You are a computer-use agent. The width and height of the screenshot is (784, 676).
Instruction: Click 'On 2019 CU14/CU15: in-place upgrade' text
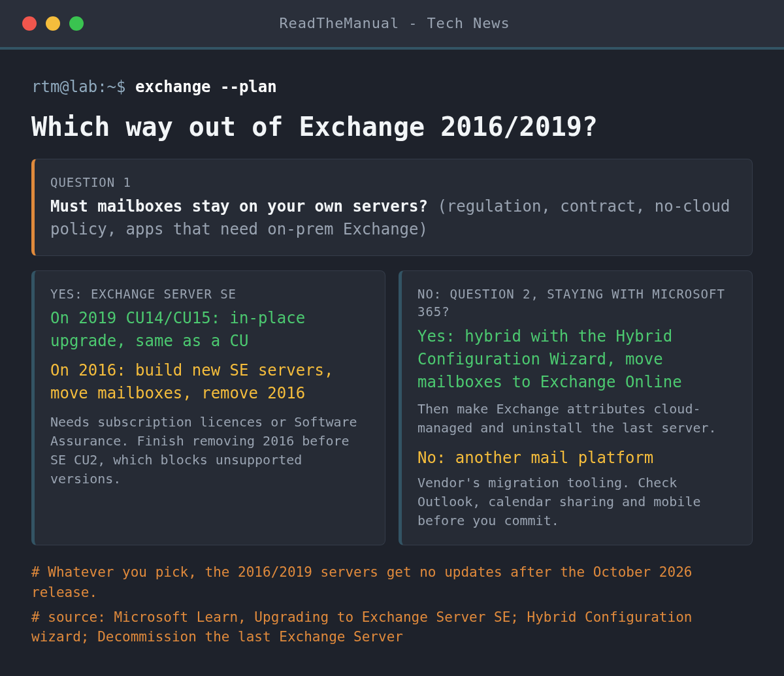click(x=178, y=329)
